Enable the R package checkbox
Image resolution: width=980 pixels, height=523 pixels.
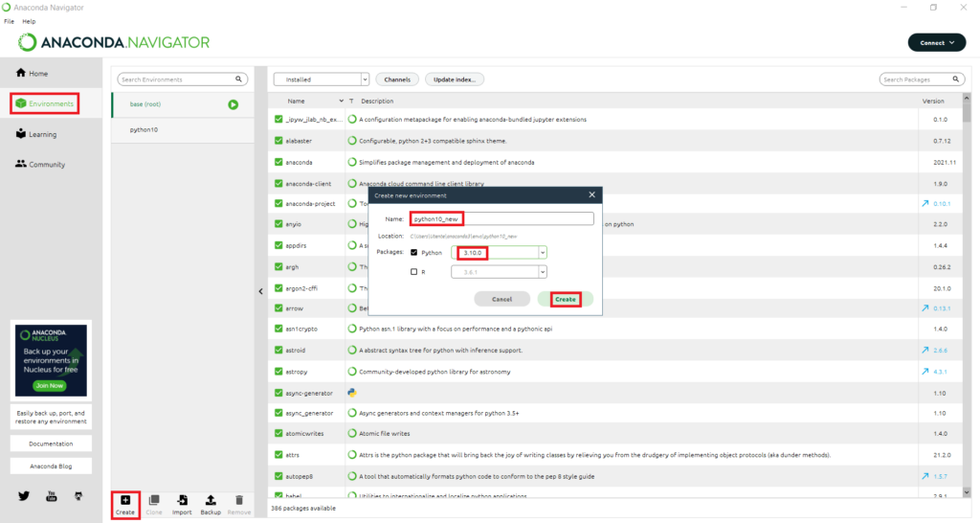pyautogui.click(x=414, y=271)
